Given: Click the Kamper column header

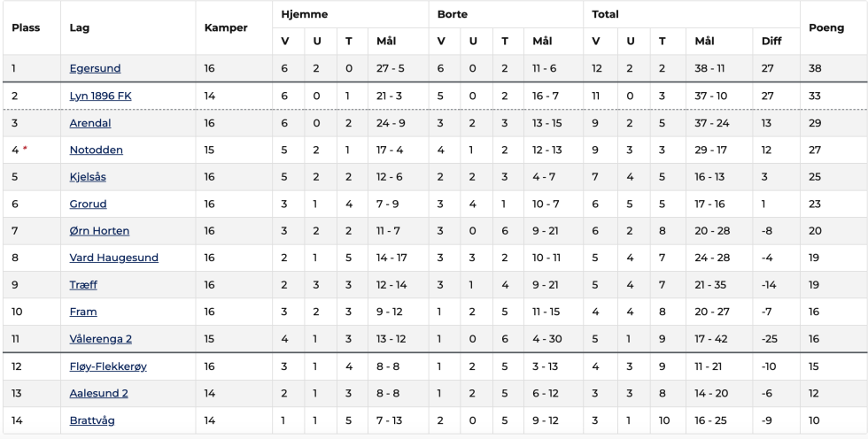Looking at the screenshot, I should pos(226,27).
